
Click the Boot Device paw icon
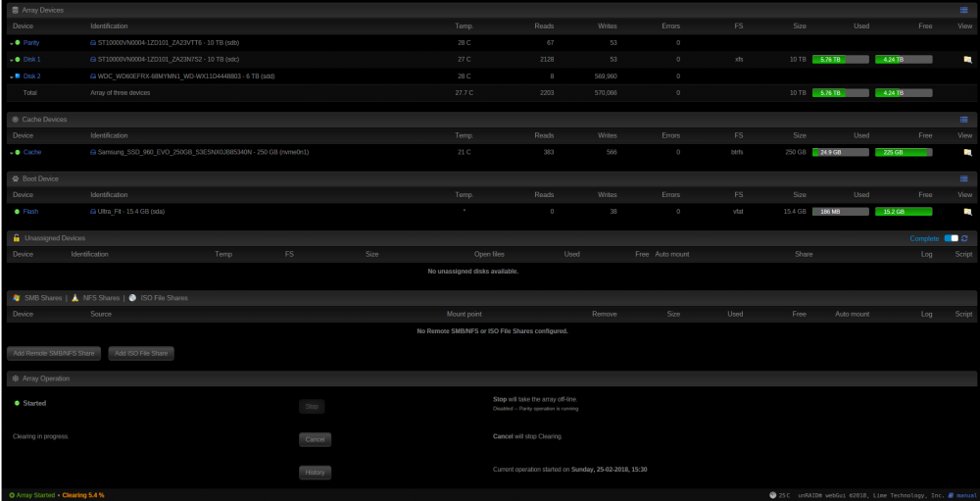tap(16, 178)
